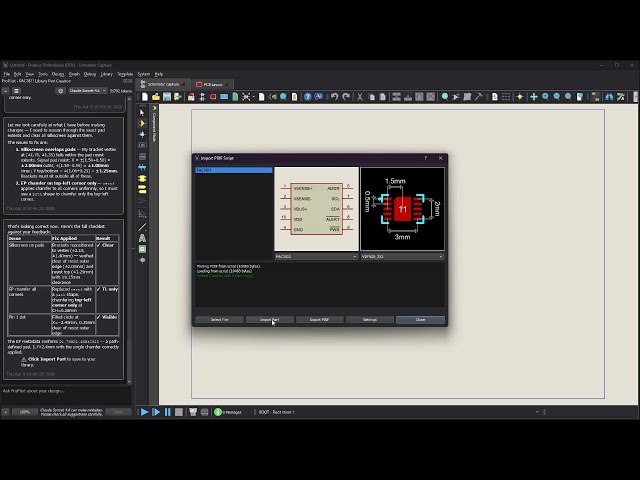Open System menu
This screenshot has width=640, height=480.
click(x=144, y=74)
